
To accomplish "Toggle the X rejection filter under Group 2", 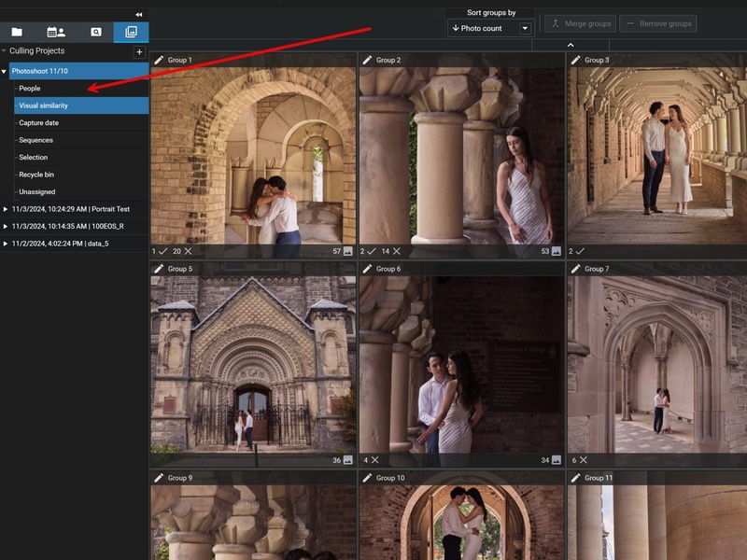I will pos(396,249).
